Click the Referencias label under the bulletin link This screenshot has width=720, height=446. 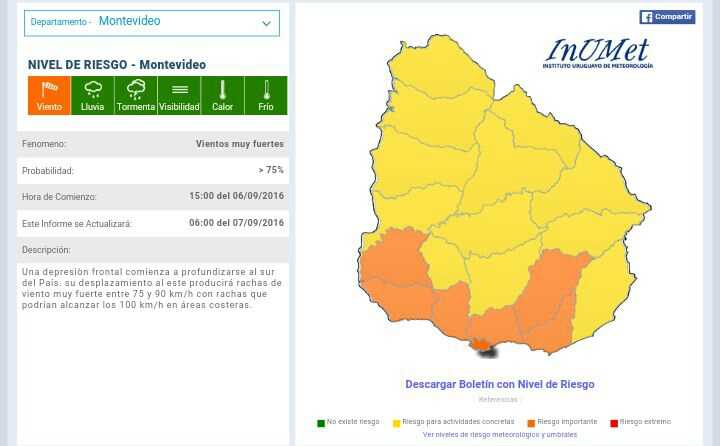498,400
